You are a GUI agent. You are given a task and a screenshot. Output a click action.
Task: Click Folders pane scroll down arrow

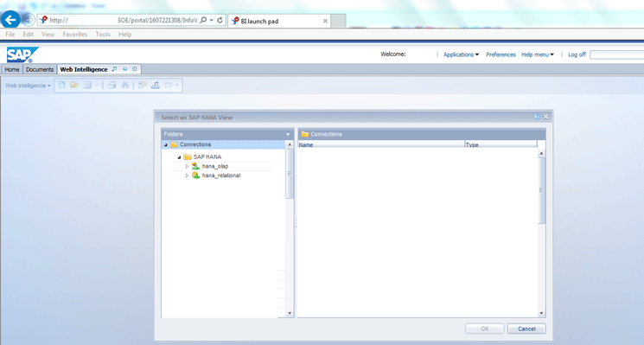290,313
